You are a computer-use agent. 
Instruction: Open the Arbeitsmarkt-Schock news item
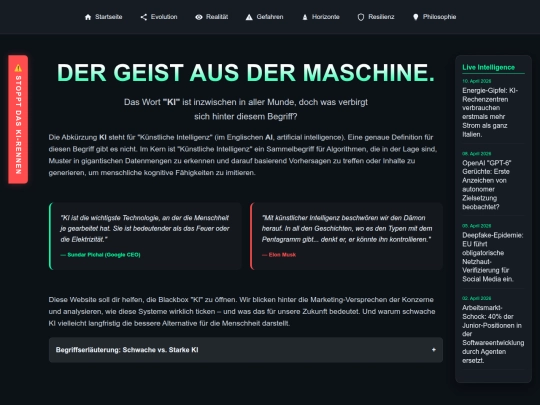(x=493, y=334)
